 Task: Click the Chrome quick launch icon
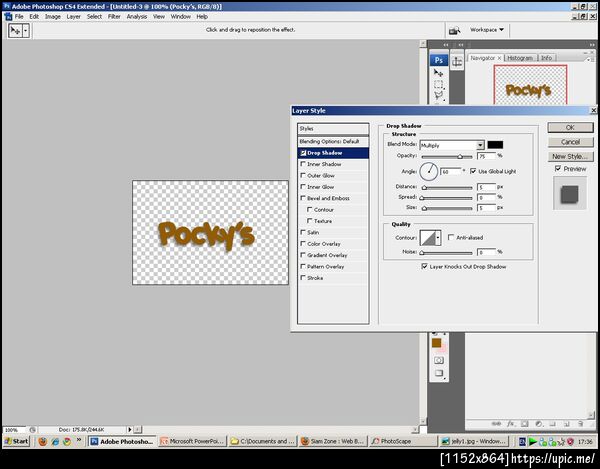click(x=67, y=441)
